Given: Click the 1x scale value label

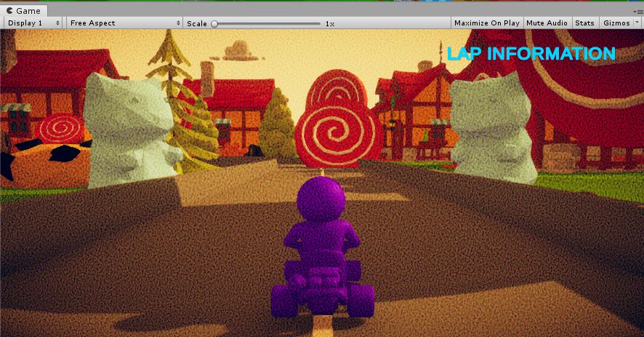Looking at the screenshot, I should tap(329, 24).
